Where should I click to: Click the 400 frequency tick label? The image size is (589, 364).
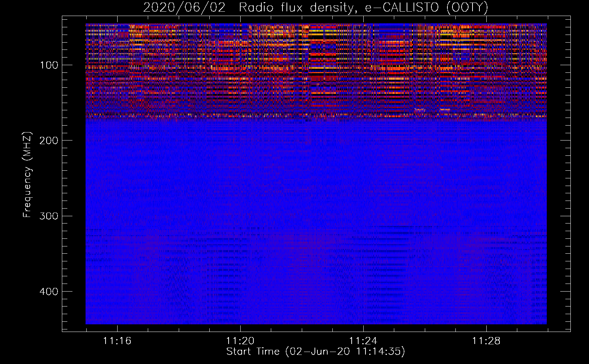point(49,292)
